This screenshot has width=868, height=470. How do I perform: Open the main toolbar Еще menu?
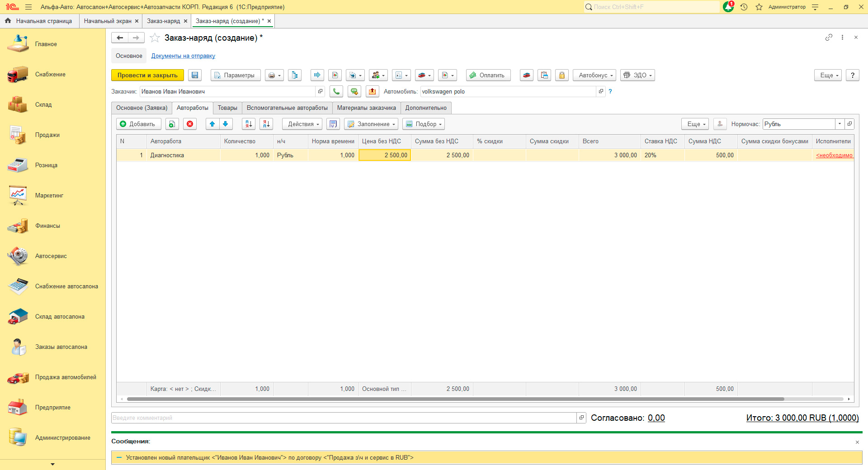(x=828, y=75)
